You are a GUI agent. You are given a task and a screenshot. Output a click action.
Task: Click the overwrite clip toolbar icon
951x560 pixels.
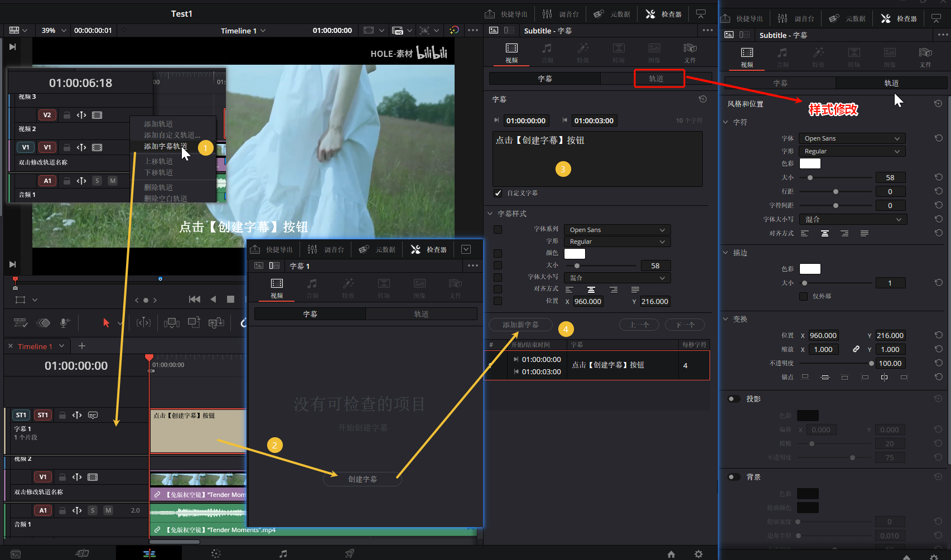(x=194, y=322)
